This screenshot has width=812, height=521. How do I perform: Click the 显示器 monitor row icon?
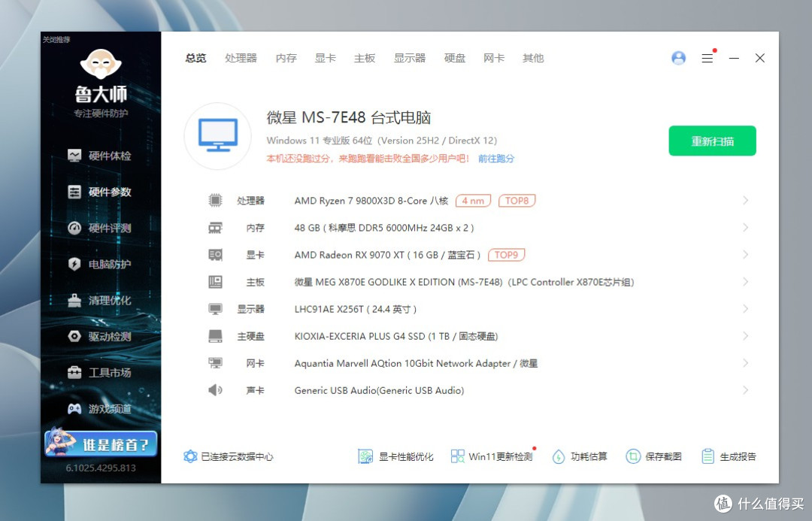click(215, 309)
